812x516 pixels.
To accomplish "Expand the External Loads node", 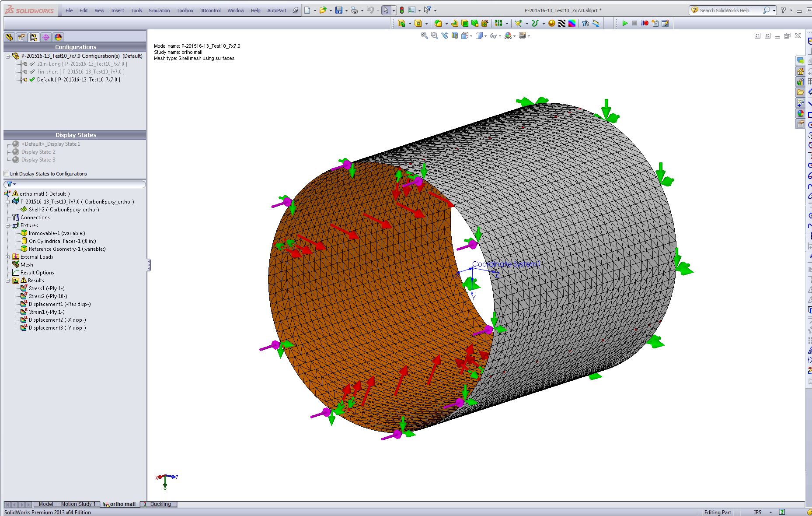I will coord(7,257).
